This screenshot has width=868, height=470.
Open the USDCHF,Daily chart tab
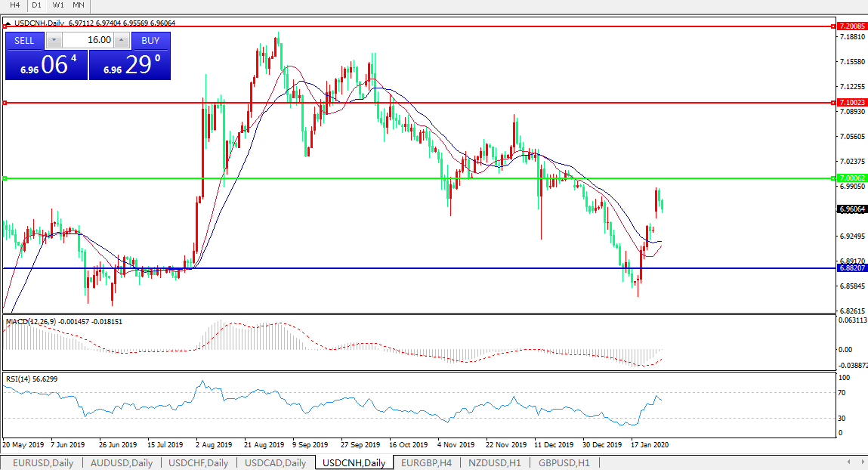200,462
